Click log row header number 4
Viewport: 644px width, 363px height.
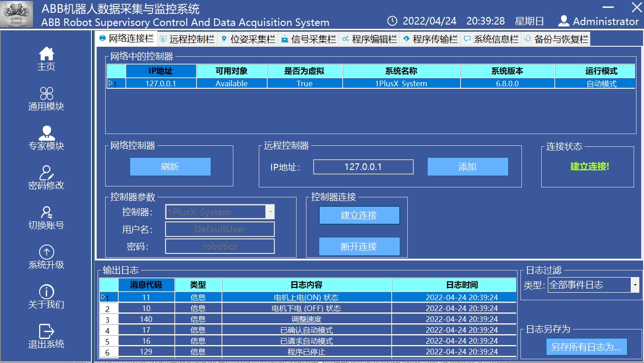(108, 330)
